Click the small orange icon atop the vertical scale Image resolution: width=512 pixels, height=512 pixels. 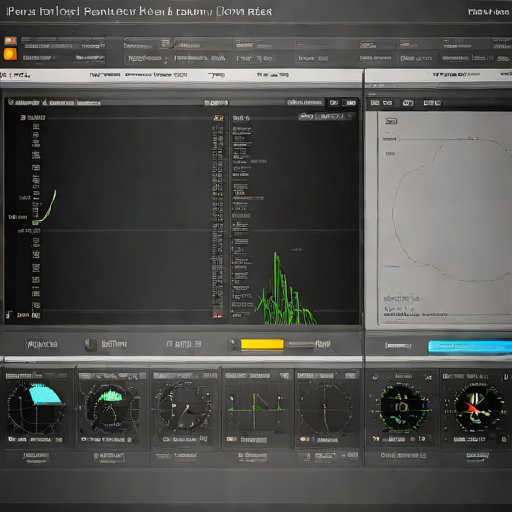(x=218, y=118)
